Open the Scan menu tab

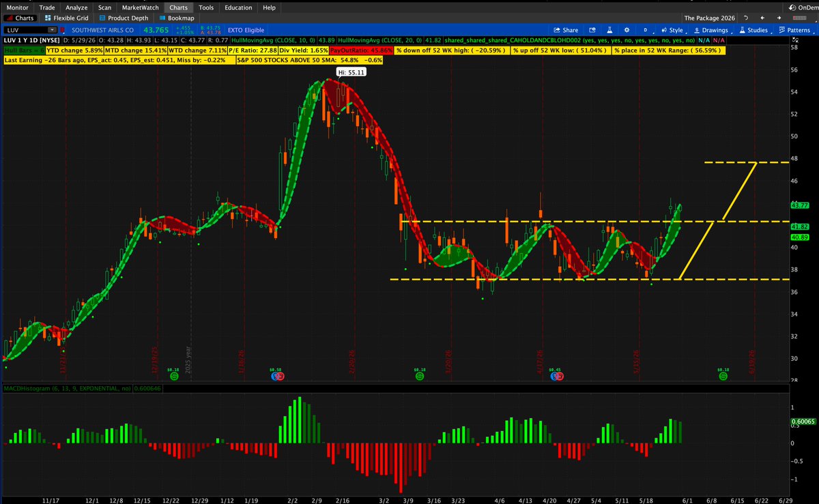pyautogui.click(x=104, y=7)
